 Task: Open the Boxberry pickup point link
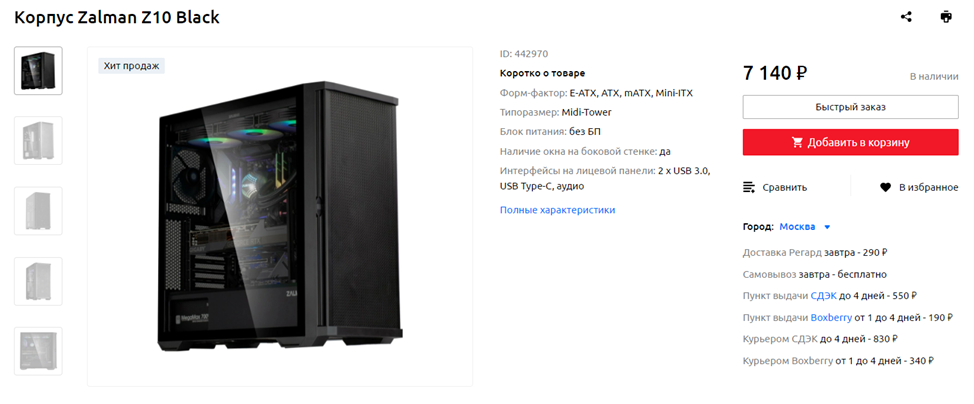(831, 318)
